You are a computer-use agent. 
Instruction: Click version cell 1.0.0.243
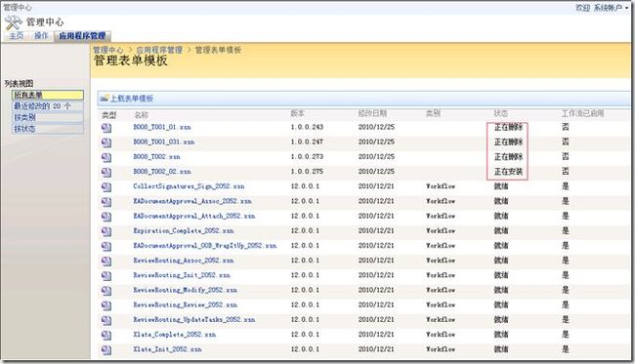pyautogui.click(x=307, y=127)
